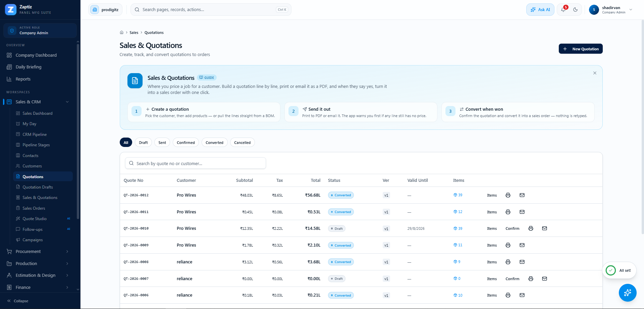
Task: Filter by Confirmed status
Action: click(186, 143)
